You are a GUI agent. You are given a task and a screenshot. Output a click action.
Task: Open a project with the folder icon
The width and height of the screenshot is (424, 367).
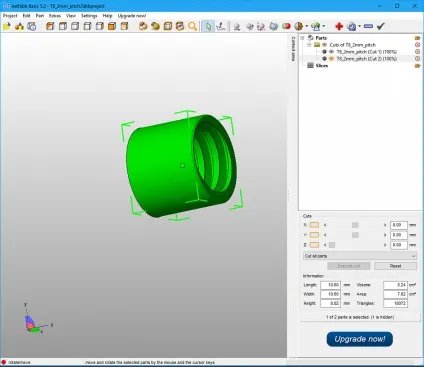7,26
